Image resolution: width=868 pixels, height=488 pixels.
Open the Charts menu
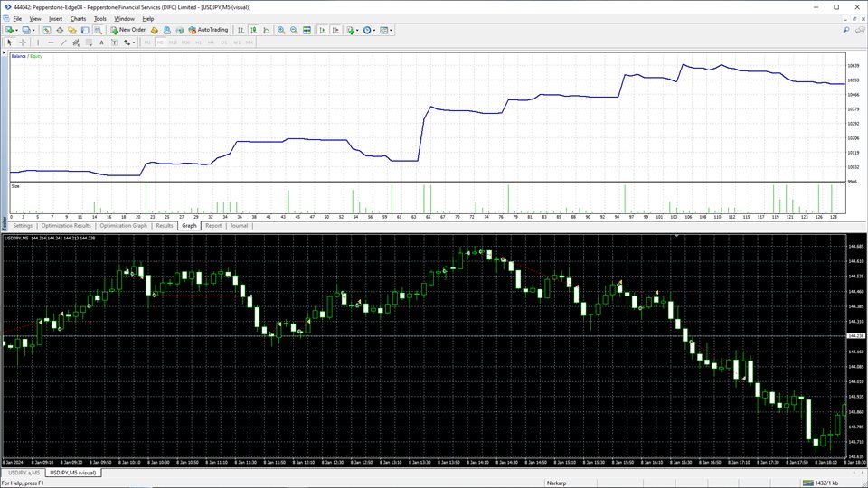pyautogui.click(x=78, y=18)
